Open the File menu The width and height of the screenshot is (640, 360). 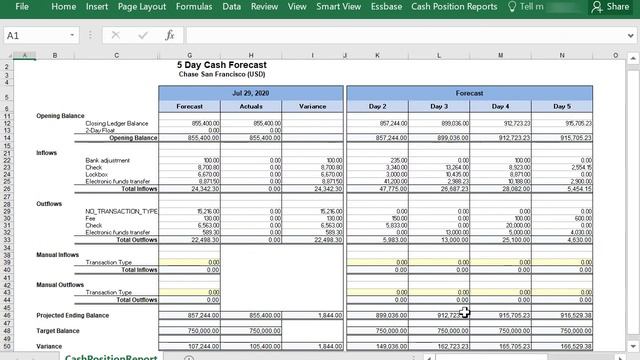point(22,7)
